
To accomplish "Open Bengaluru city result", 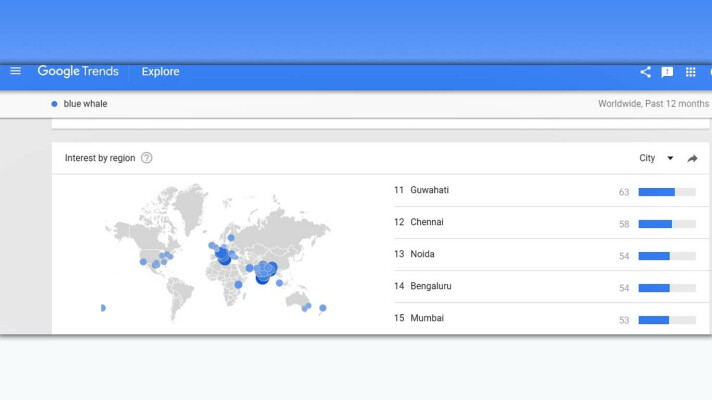I will click(x=431, y=286).
